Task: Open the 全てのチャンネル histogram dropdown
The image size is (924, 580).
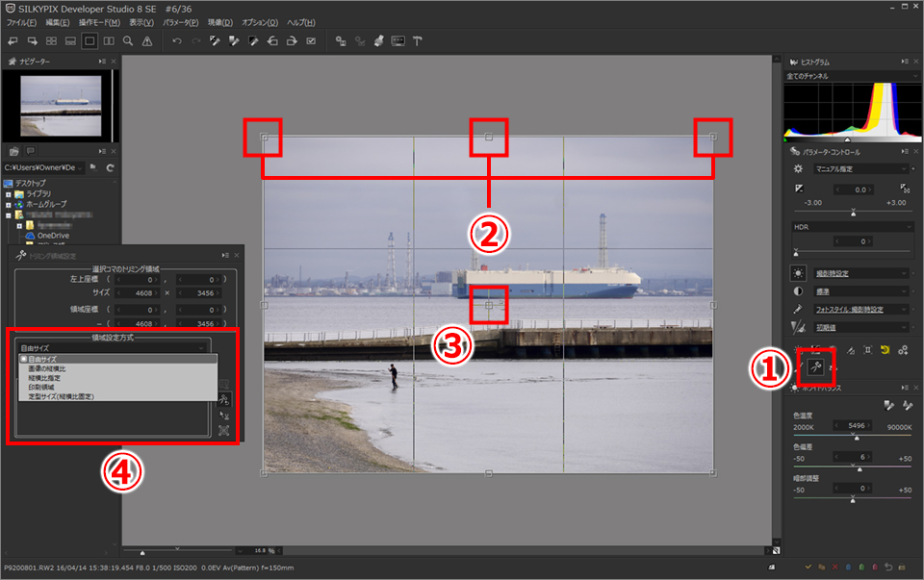Action: click(848, 76)
